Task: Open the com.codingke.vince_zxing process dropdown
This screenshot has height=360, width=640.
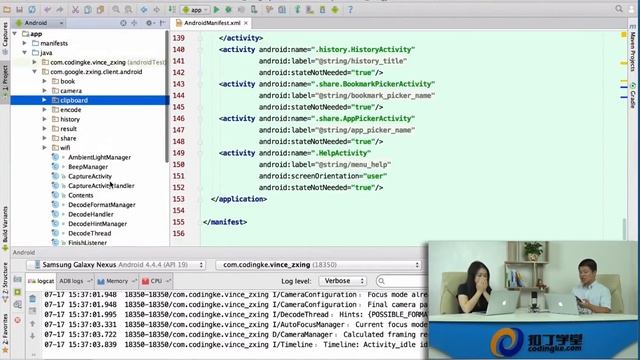Action: click(x=319, y=265)
